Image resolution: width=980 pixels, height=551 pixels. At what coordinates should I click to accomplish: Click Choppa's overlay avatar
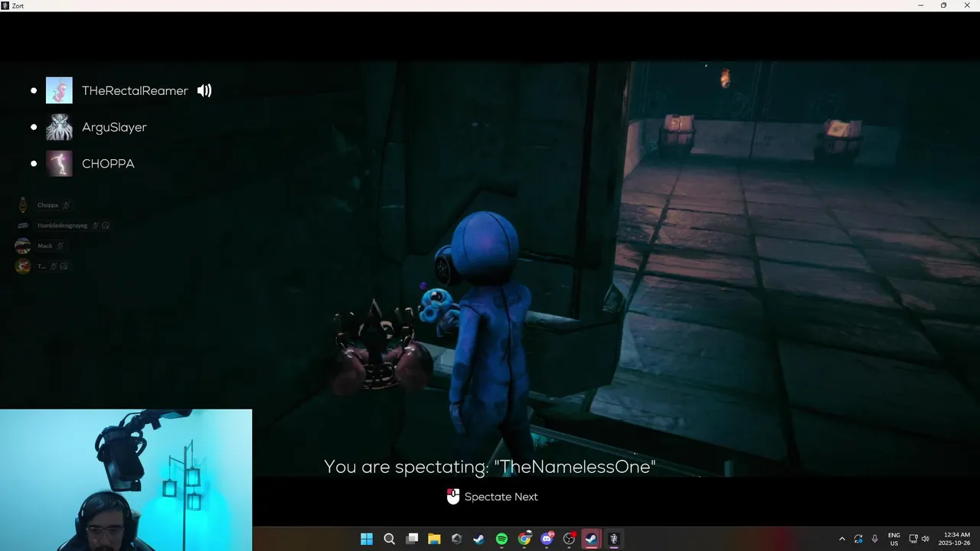pos(23,205)
